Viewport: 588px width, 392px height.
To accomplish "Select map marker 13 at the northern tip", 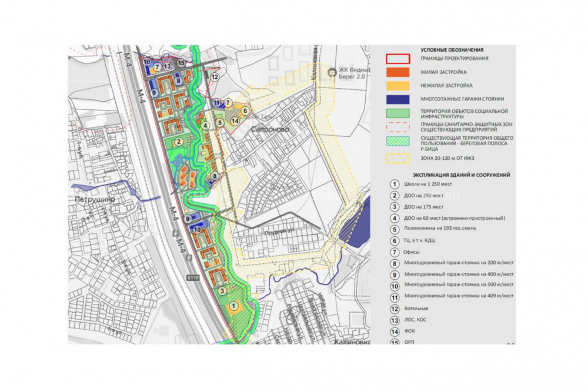I will tap(167, 66).
